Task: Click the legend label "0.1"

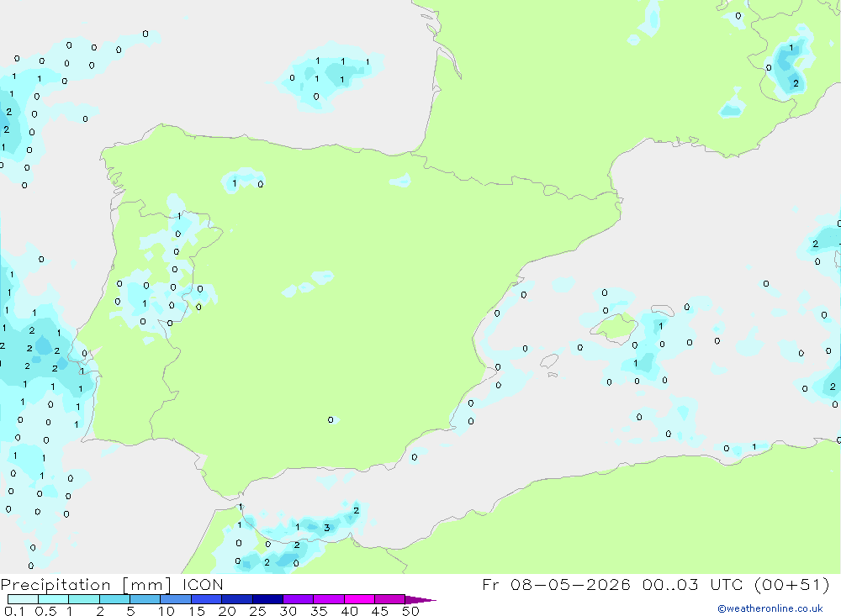Action: (x=14, y=611)
